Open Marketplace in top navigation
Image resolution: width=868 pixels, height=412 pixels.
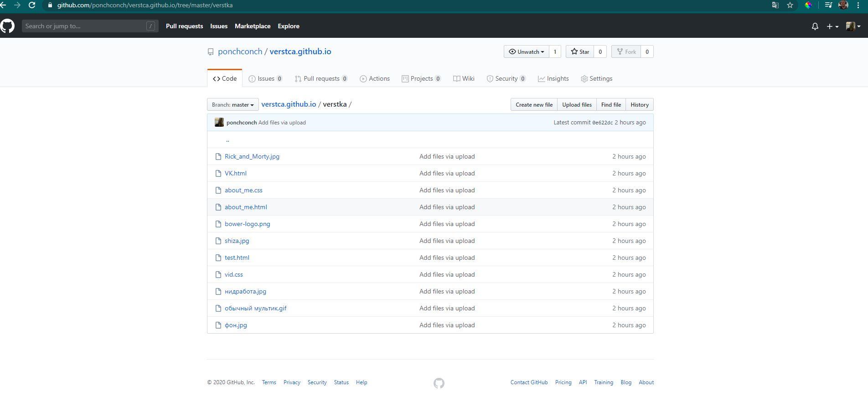253,26
